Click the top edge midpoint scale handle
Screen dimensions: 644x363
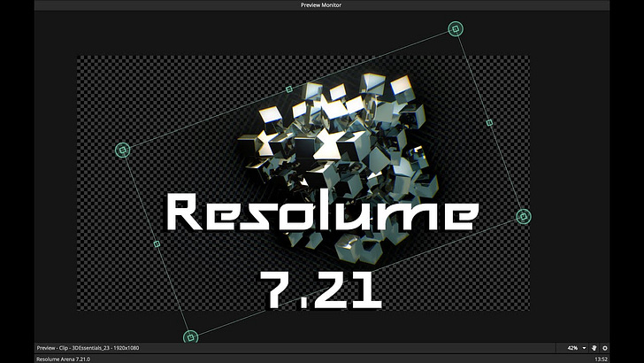pyautogui.click(x=289, y=89)
